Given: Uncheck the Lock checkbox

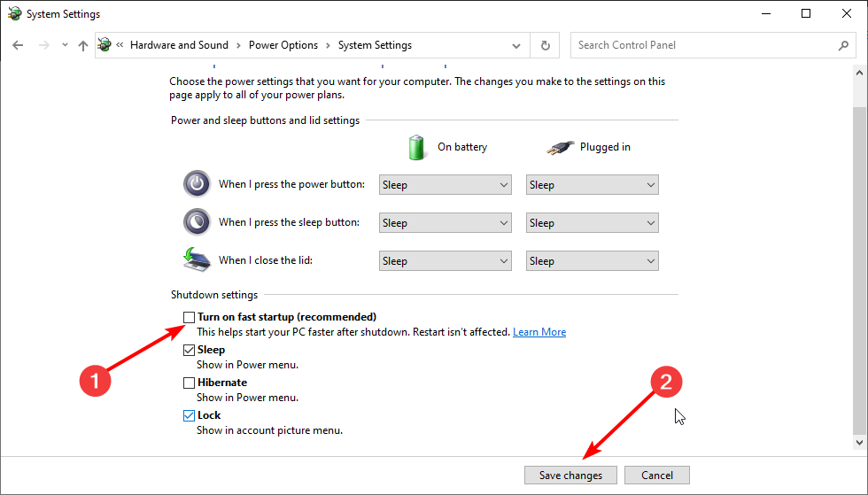Looking at the screenshot, I should (189, 415).
